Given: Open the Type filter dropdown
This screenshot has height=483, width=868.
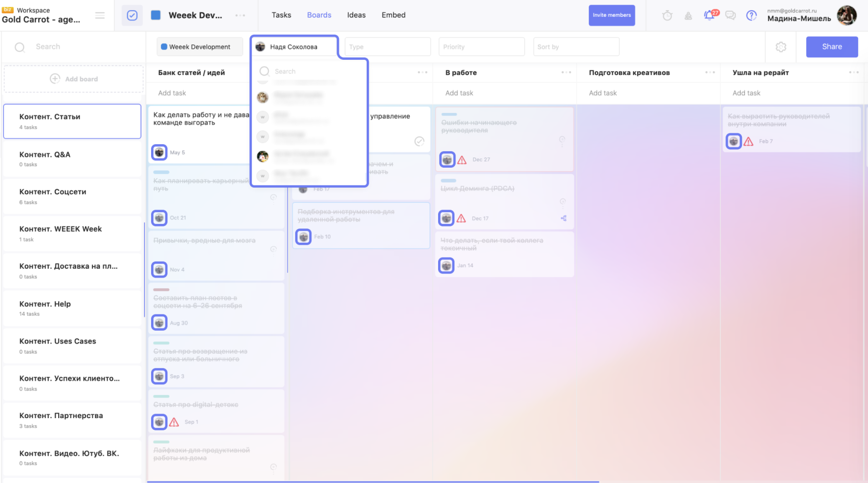Looking at the screenshot, I should pyautogui.click(x=388, y=47).
